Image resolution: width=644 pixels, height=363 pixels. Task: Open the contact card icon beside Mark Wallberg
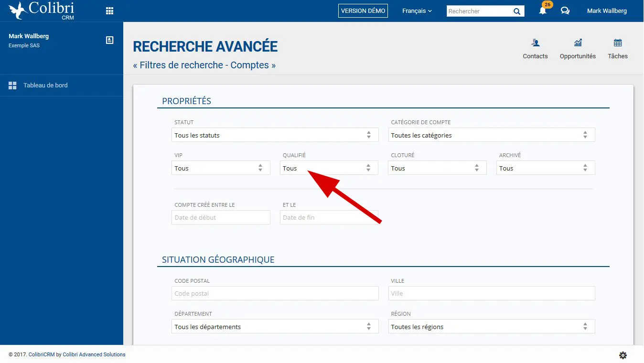tap(109, 40)
